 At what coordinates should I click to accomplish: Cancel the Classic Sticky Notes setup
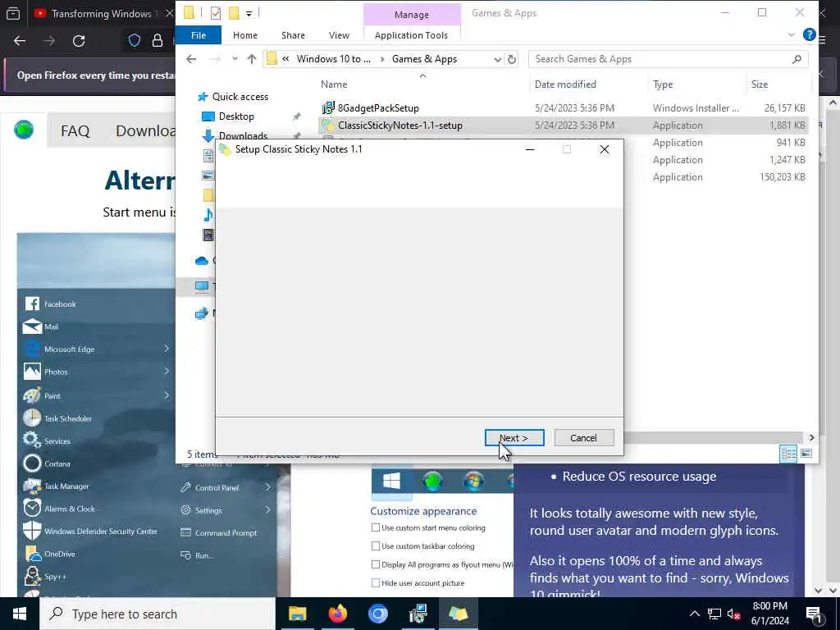[583, 438]
